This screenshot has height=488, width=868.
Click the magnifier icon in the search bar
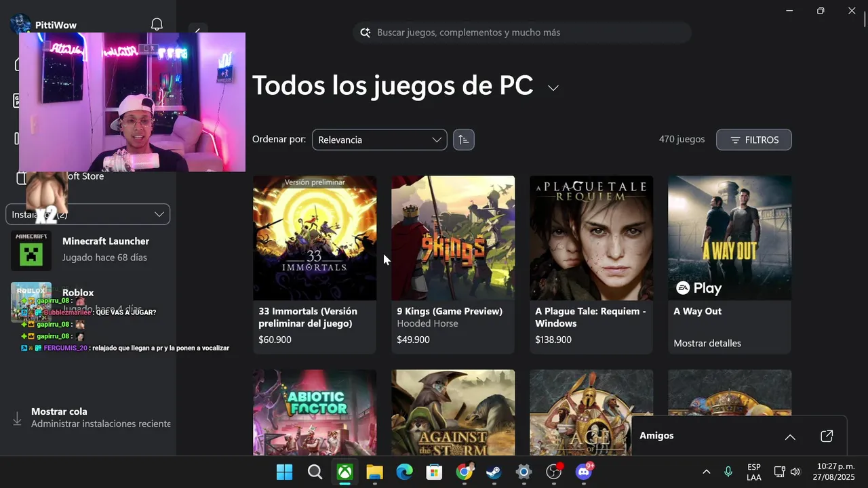pos(366,33)
